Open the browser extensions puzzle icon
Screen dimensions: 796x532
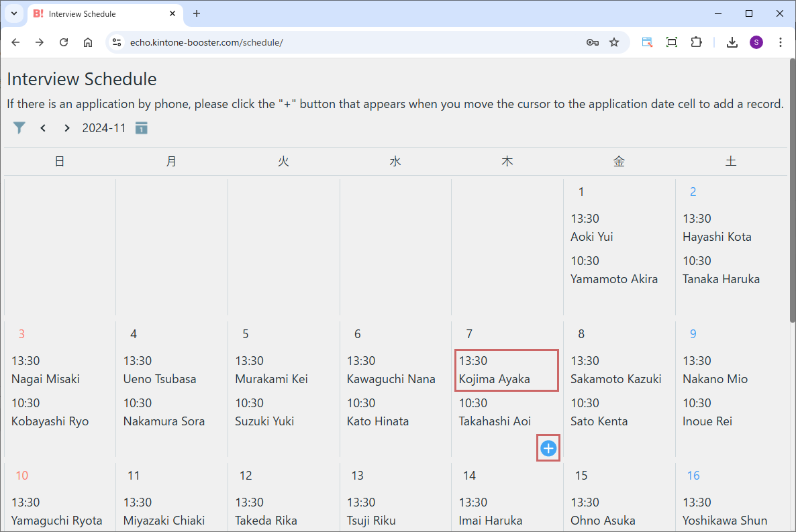(696, 42)
